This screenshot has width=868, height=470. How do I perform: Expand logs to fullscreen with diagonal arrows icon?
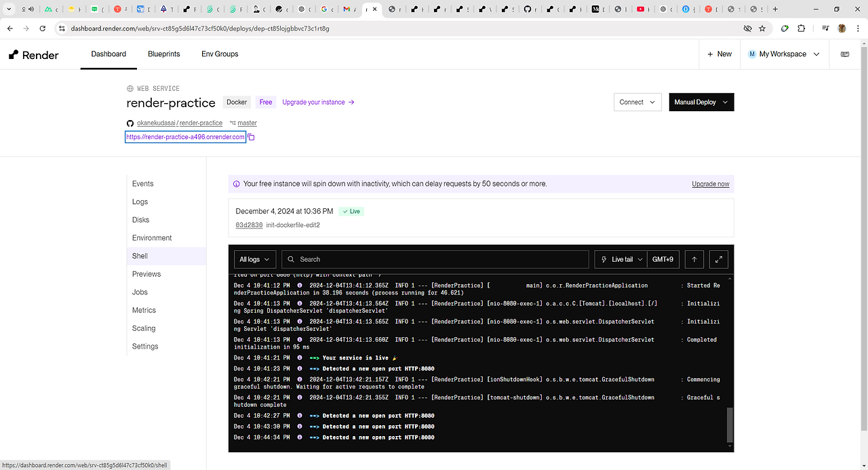[x=718, y=259]
